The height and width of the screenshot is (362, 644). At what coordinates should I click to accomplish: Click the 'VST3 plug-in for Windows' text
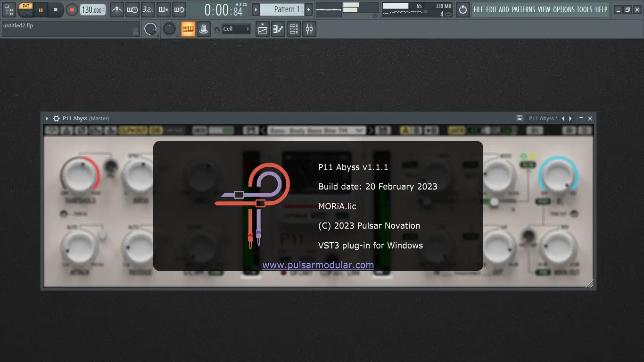371,246
